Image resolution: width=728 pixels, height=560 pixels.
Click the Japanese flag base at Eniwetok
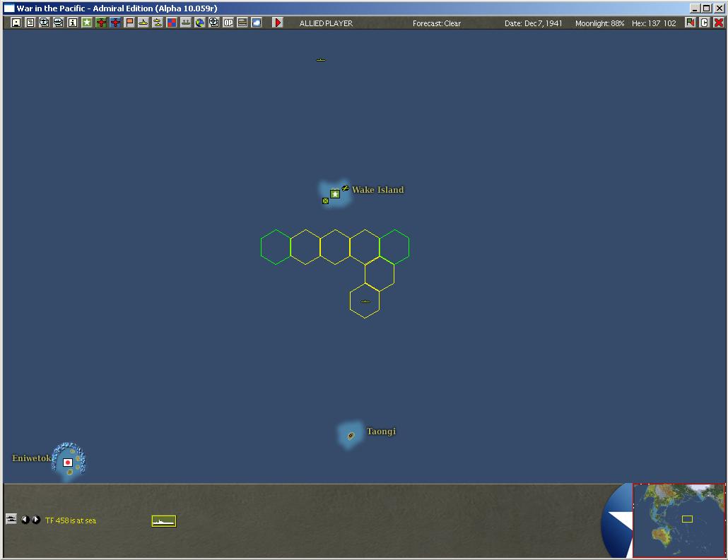click(x=68, y=463)
